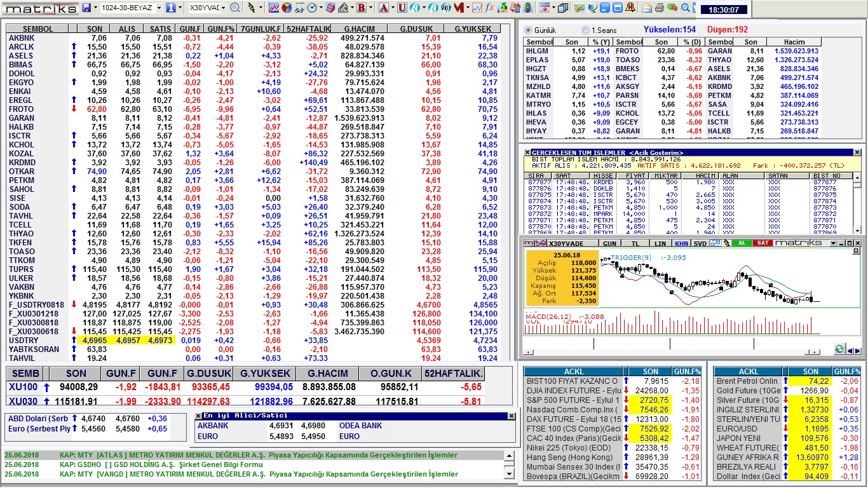The width and height of the screenshot is (868, 488).
Task: Click the big red M Matriks icon
Action: click(458, 8)
